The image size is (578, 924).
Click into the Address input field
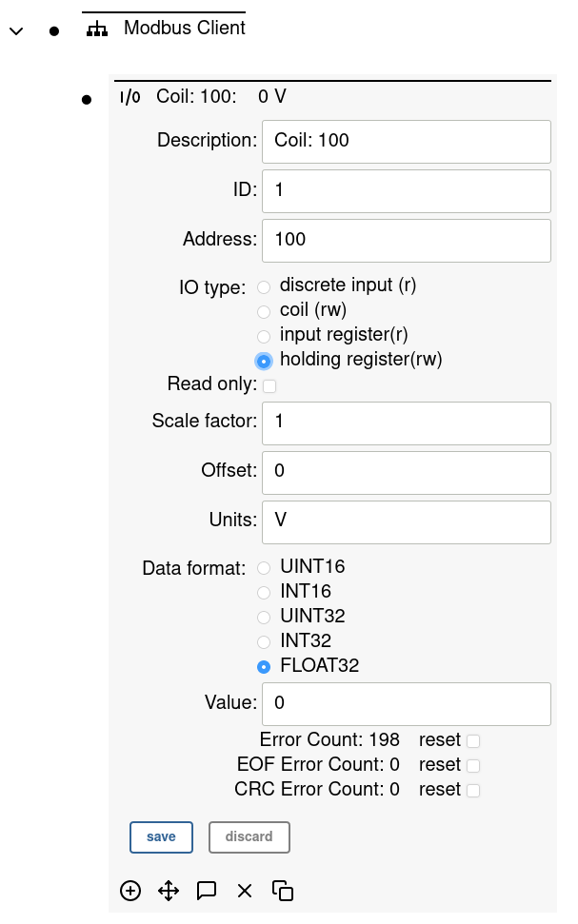point(407,240)
